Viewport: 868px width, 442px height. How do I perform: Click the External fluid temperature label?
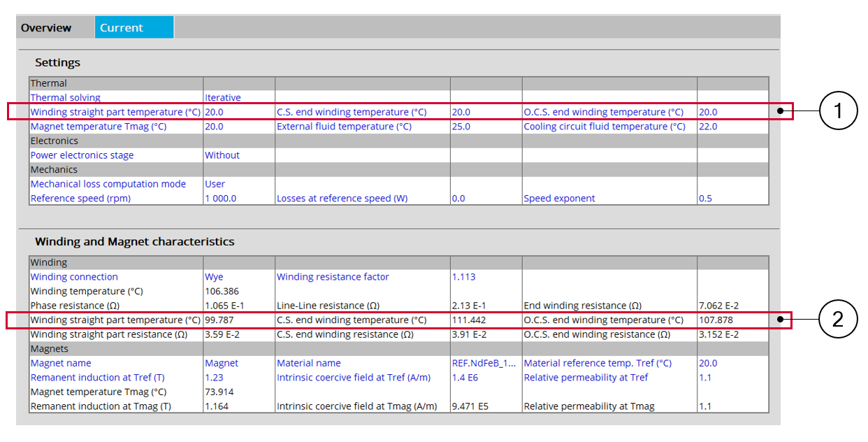(x=344, y=127)
